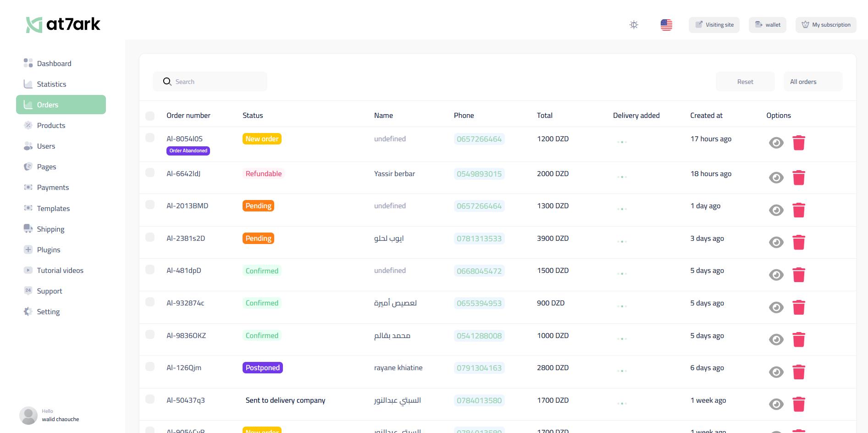View order Al-6642ldJ using eye icon

pos(776,178)
